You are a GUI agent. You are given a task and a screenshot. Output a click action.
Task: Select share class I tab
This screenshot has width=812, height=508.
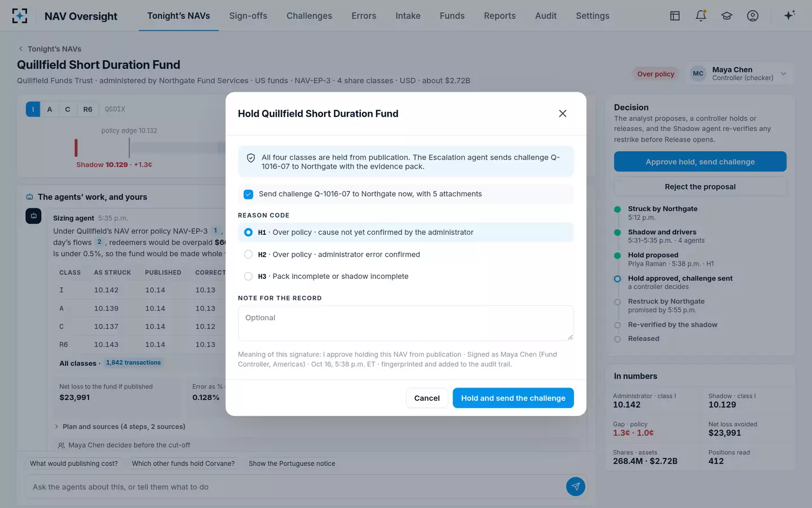[33, 110]
